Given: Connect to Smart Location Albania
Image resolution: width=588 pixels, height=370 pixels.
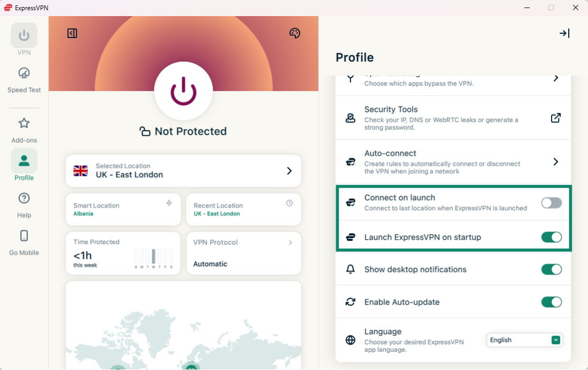Looking at the screenshot, I should [x=123, y=209].
